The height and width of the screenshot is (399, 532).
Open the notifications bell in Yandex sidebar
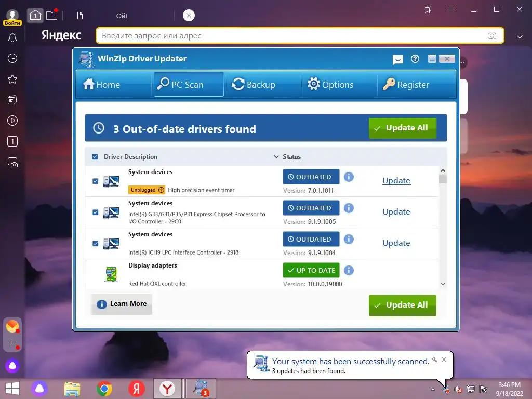(x=12, y=37)
